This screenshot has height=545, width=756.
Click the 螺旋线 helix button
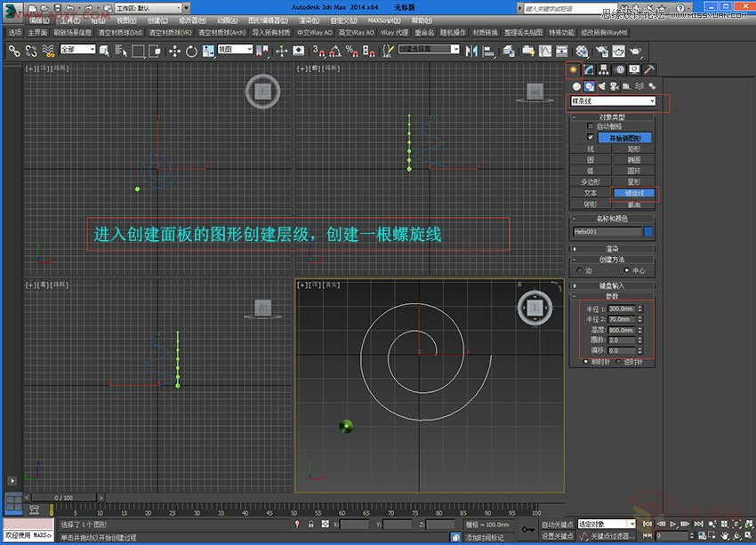[x=633, y=193]
